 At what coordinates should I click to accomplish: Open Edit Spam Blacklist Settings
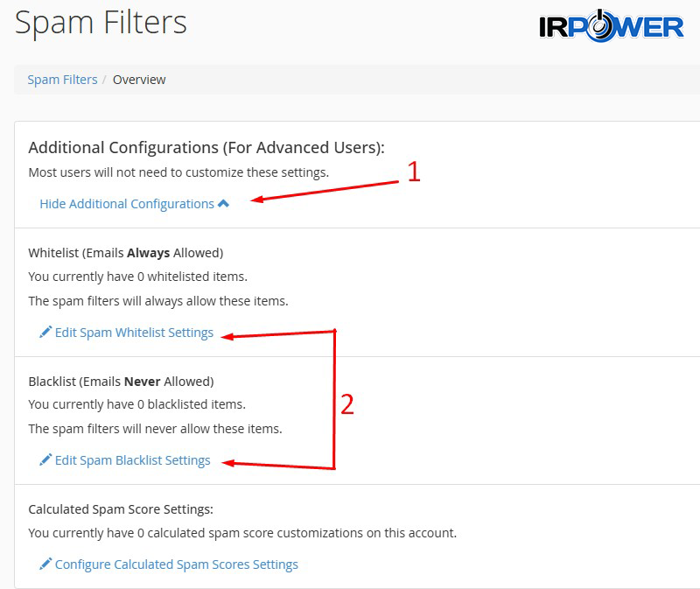(x=133, y=459)
